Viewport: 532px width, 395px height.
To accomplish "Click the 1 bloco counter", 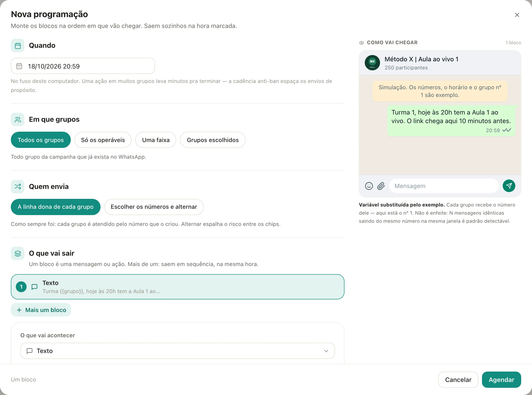I will pos(513,43).
